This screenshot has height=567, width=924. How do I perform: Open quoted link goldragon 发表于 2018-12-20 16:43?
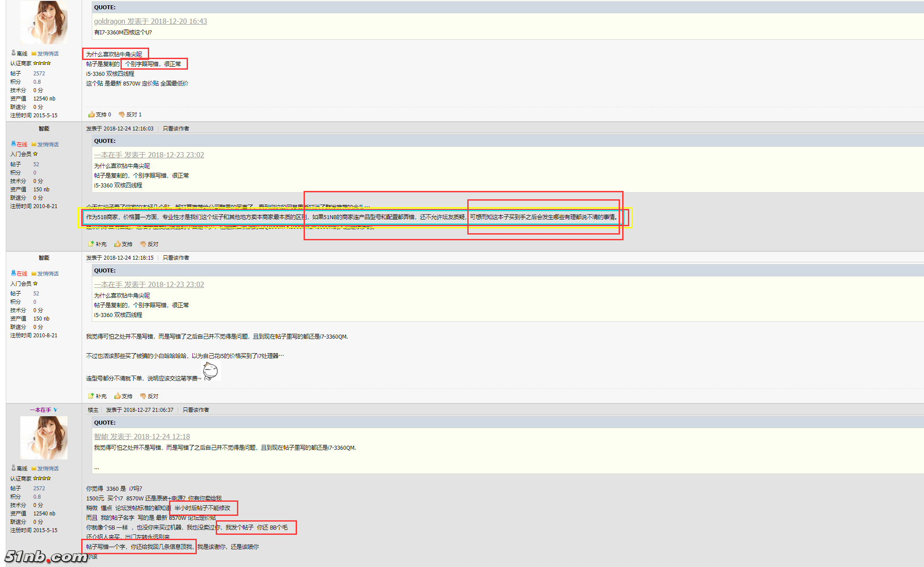pos(150,21)
